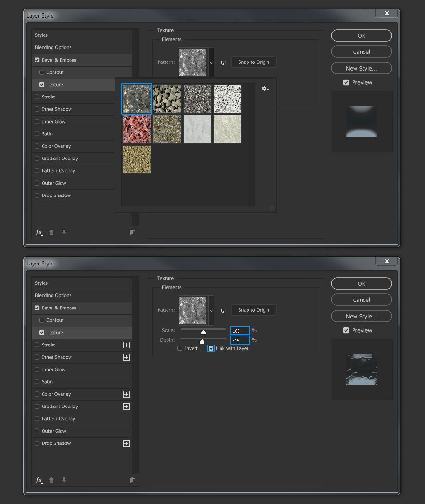
Task: Add another Stroke effect plus icon
Action: coord(126,345)
